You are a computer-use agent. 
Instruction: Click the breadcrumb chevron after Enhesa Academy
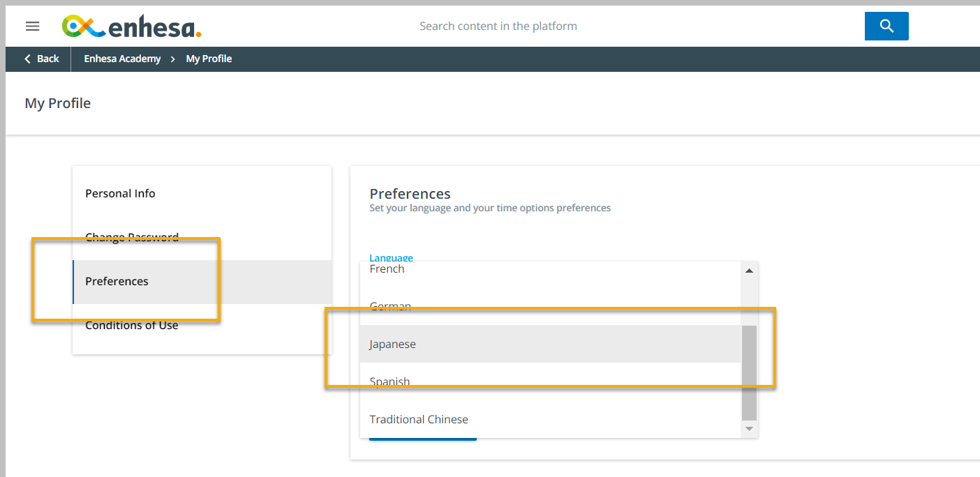pyautogui.click(x=173, y=59)
